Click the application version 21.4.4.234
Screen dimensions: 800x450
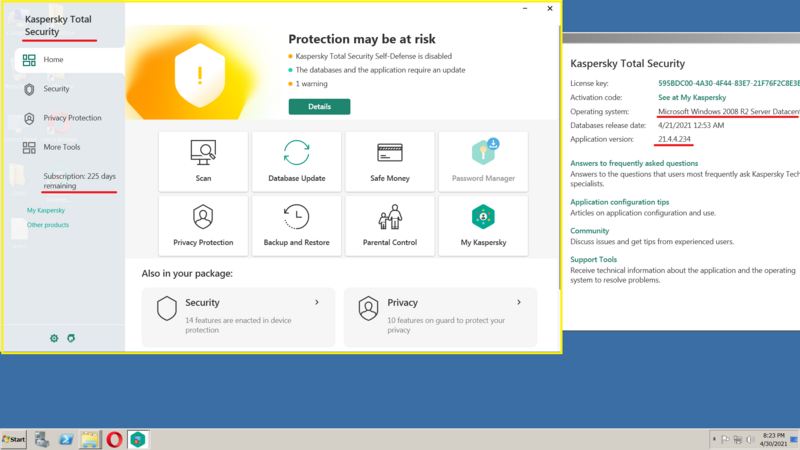tap(674, 139)
